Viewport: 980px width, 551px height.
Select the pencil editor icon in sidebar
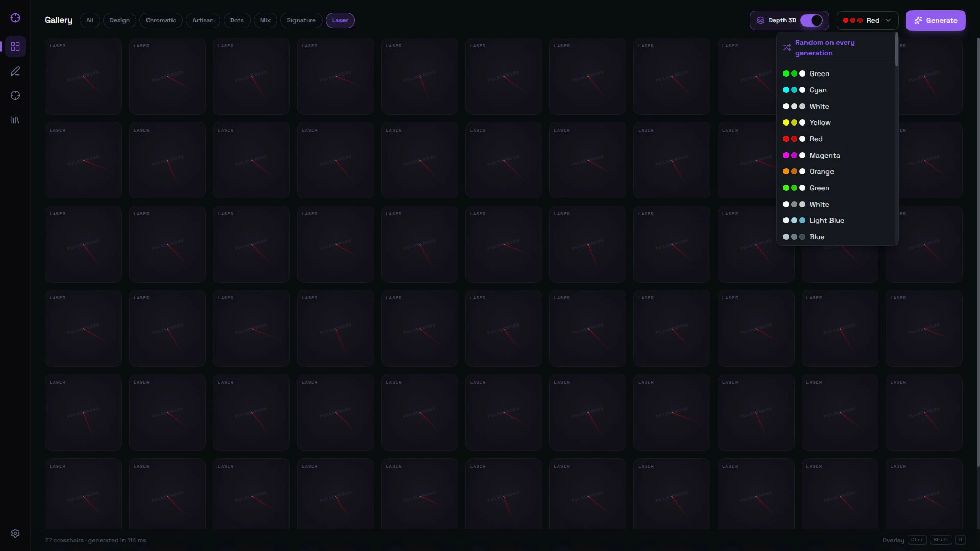pos(15,71)
